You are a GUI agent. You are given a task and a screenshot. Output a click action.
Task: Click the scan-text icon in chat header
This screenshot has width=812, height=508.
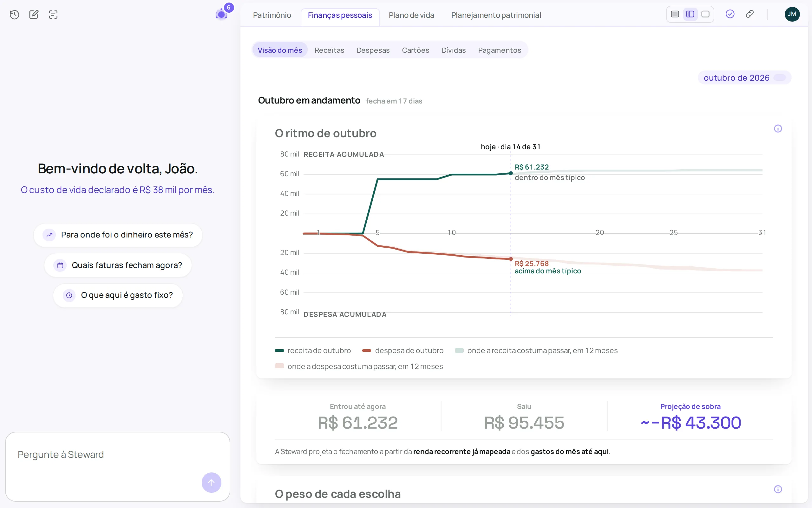(x=53, y=15)
